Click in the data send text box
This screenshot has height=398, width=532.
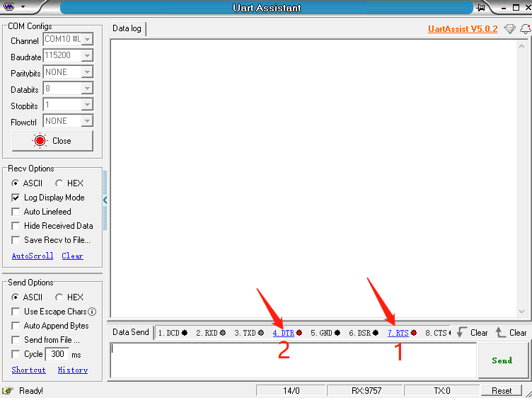293,360
